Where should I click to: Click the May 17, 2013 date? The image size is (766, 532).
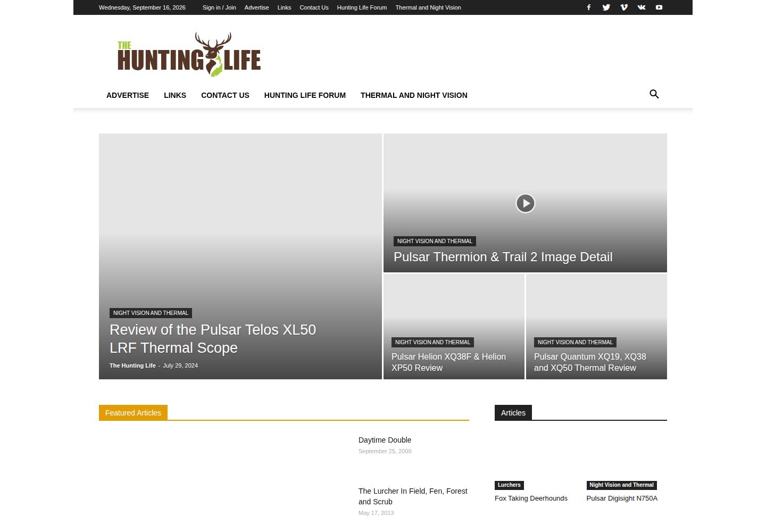[x=376, y=513]
